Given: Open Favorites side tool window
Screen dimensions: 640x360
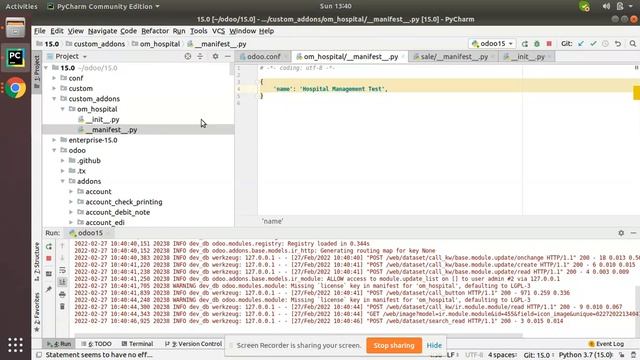Looking at the screenshot, I should (x=37, y=312).
